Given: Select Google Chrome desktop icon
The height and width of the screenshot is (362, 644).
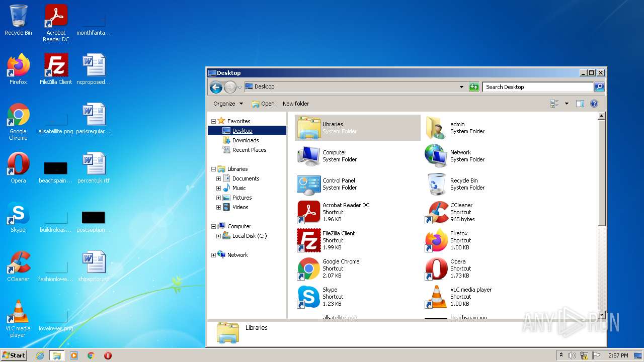Looking at the screenshot, I should coord(18,122).
